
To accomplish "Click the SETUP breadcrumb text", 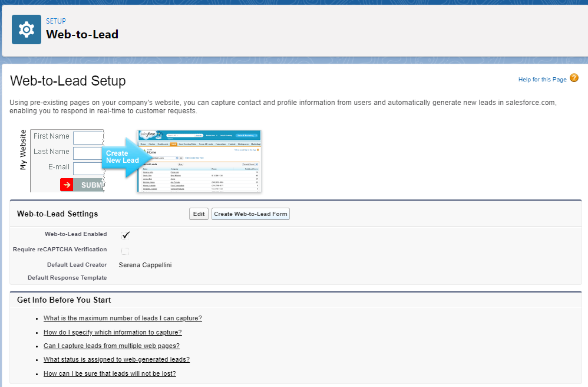I will point(56,21).
